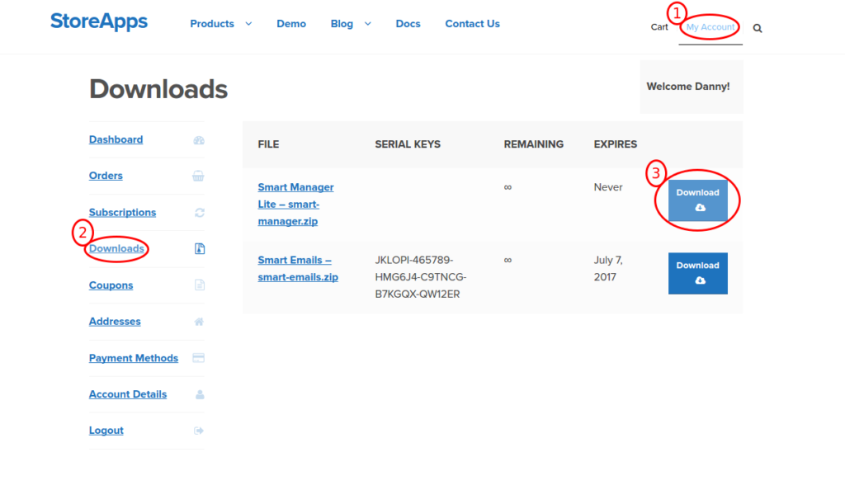Click the refresh icon next to Subscriptions
This screenshot has width=845, height=504.
coord(199,213)
